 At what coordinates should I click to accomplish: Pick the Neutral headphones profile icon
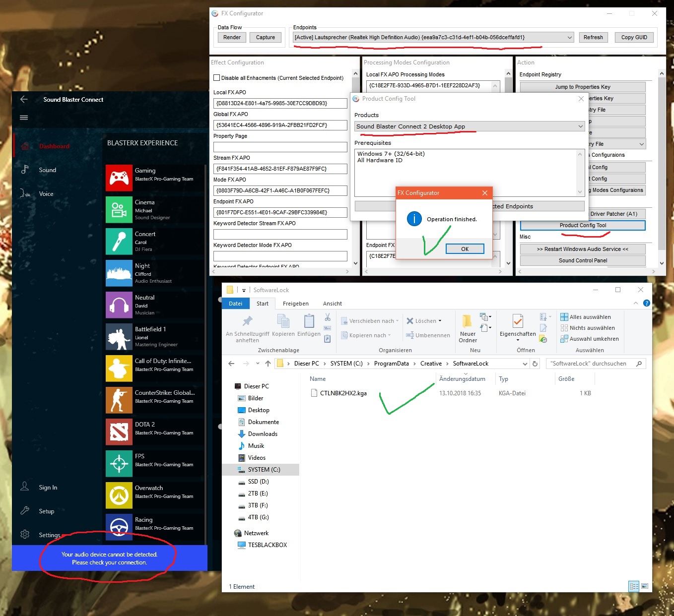[119, 305]
